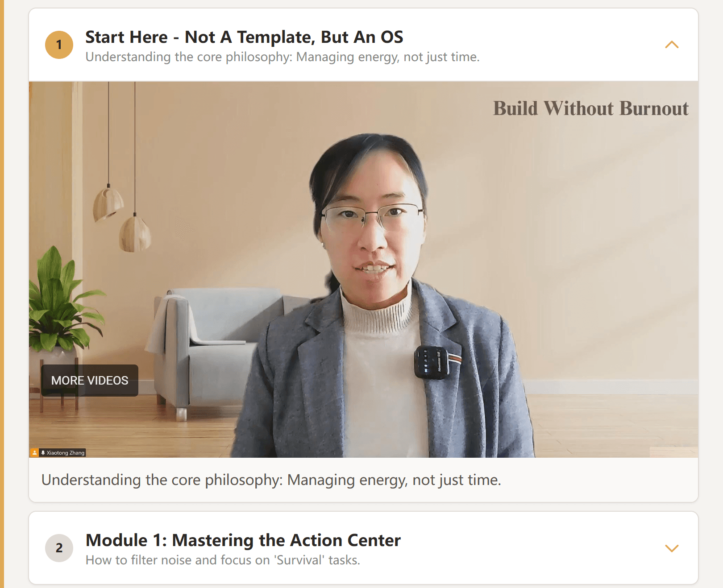Screen dimensions: 723x588
Task: Click the orange host icon beside Xiaotong Zhang
Action: pyautogui.click(x=34, y=452)
